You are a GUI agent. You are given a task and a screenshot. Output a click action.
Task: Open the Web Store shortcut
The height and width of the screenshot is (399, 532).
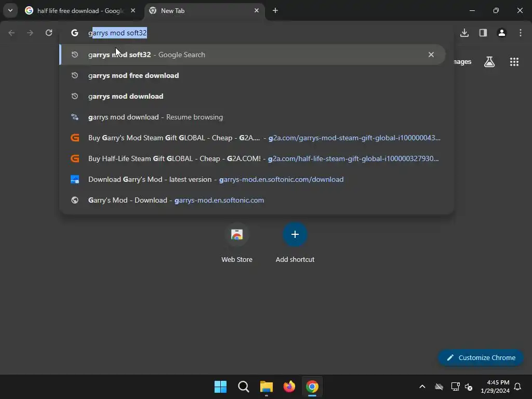click(x=237, y=243)
